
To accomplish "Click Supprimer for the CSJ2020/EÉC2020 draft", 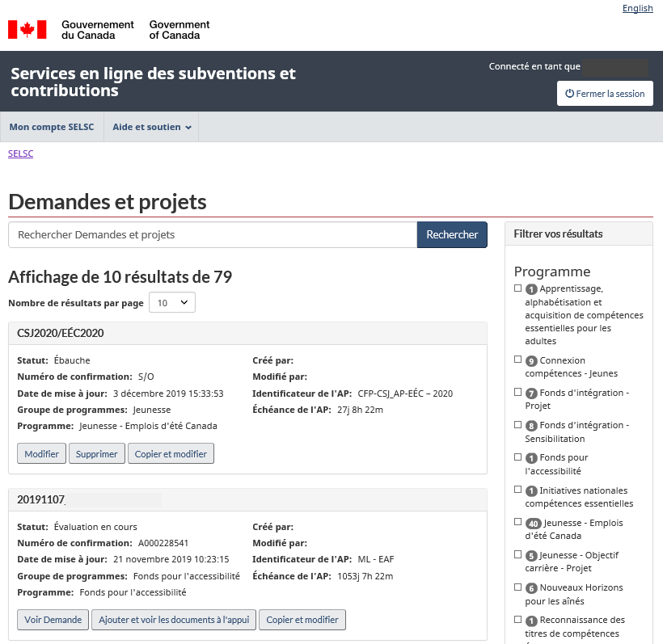I will (96, 454).
